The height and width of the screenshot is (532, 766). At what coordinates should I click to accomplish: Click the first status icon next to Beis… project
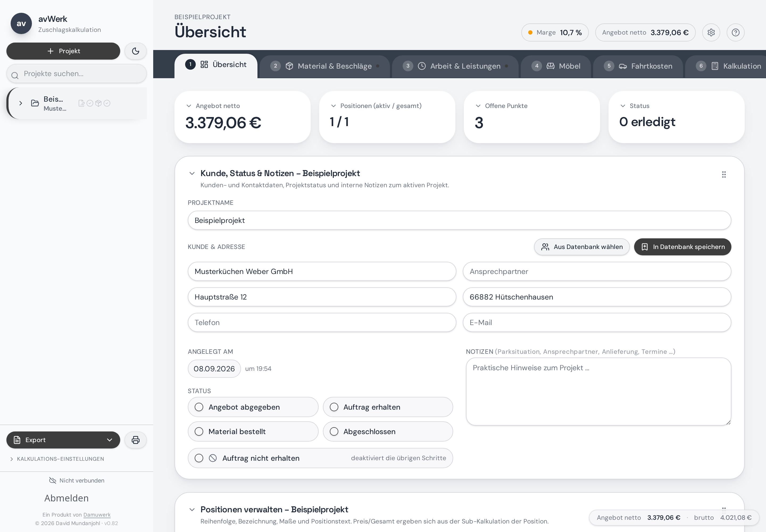[x=81, y=103]
